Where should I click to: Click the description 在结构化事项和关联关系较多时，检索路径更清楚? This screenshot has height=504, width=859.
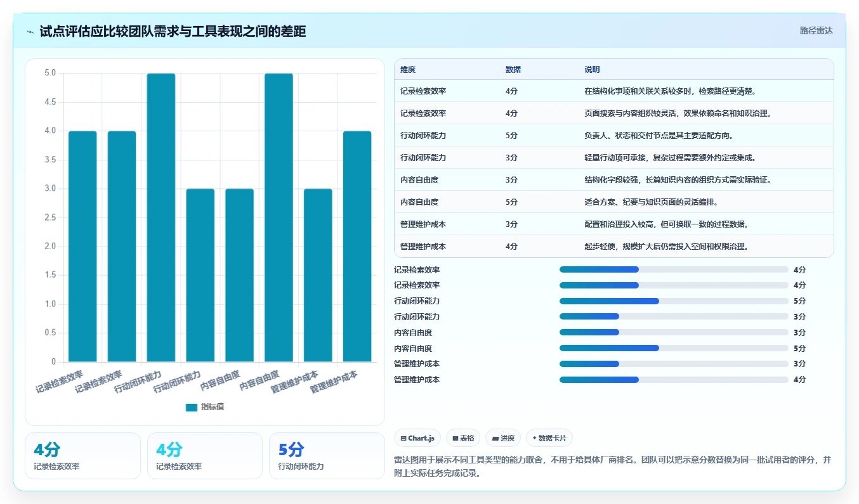pos(670,91)
